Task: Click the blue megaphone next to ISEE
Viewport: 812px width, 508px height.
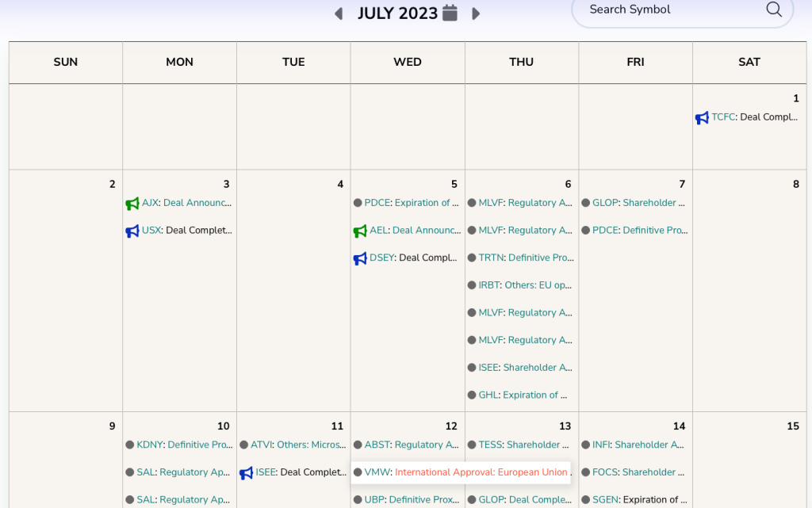Action: click(x=246, y=473)
